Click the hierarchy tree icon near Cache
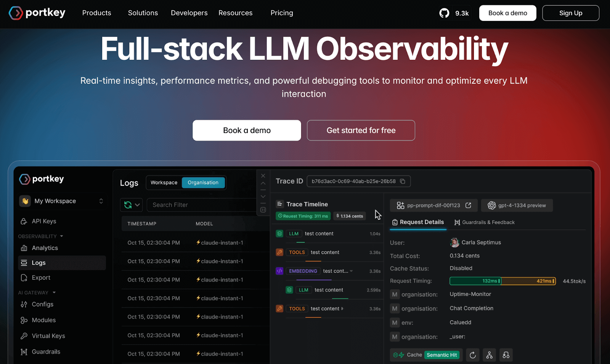Screen dimensions: 610x364 click(x=490, y=355)
